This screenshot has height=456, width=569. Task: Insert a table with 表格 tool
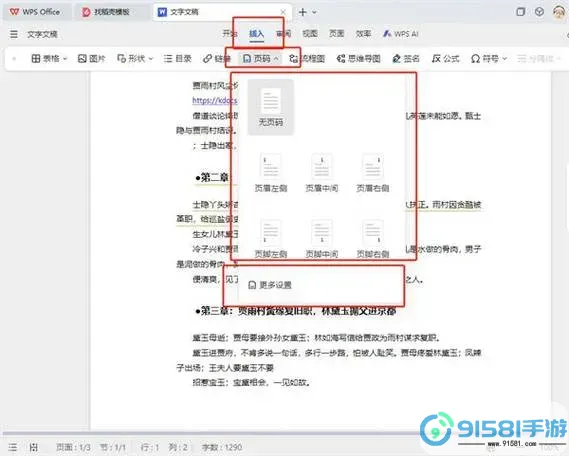tap(45, 58)
